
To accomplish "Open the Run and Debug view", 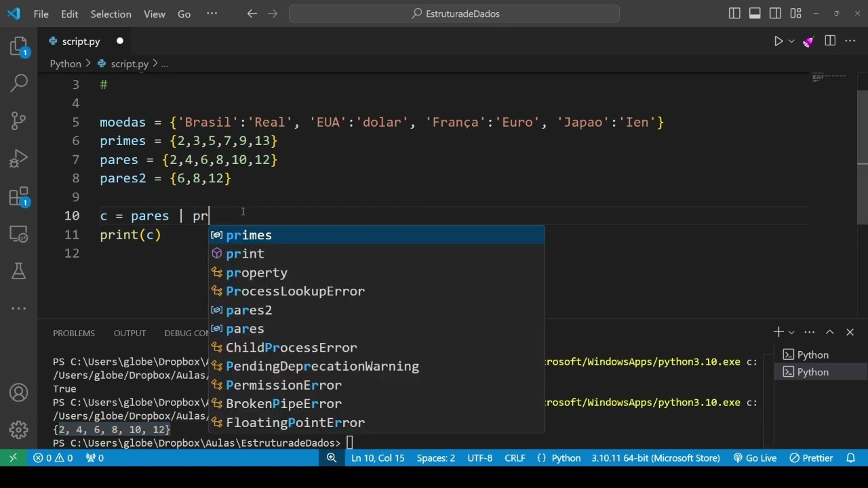I will (19, 159).
